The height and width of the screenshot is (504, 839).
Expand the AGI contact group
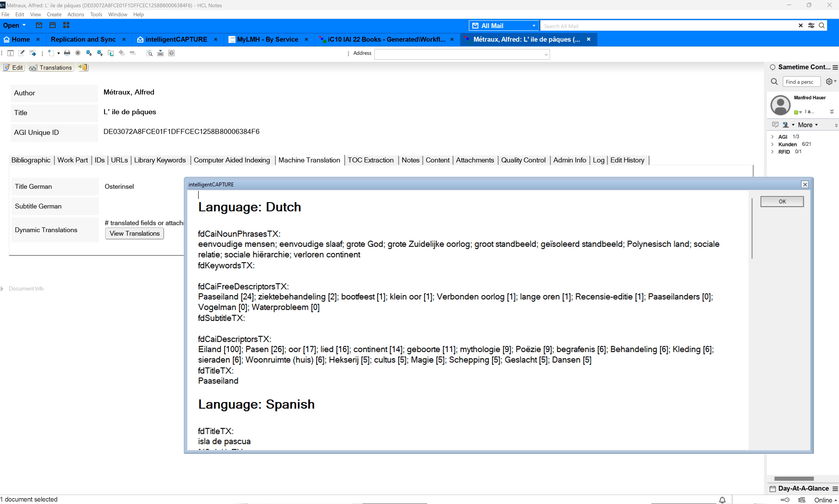click(772, 137)
